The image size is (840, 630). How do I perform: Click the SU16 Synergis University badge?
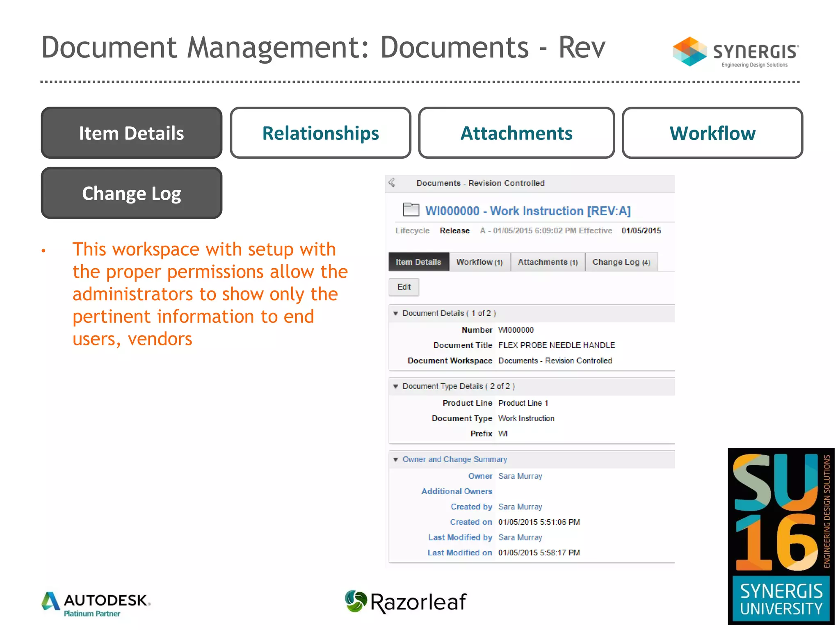[x=781, y=536]
